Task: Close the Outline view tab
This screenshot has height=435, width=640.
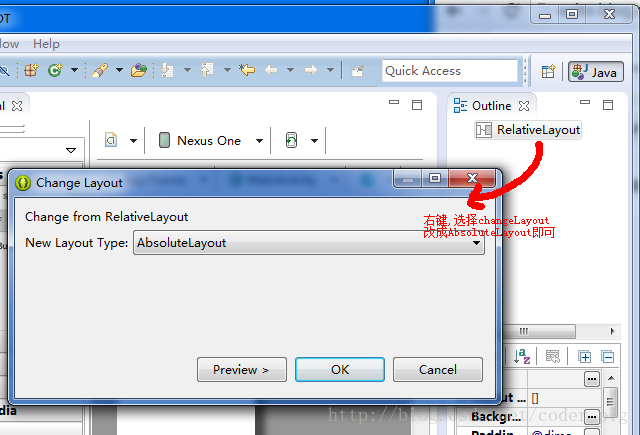Action: [524, 106]
